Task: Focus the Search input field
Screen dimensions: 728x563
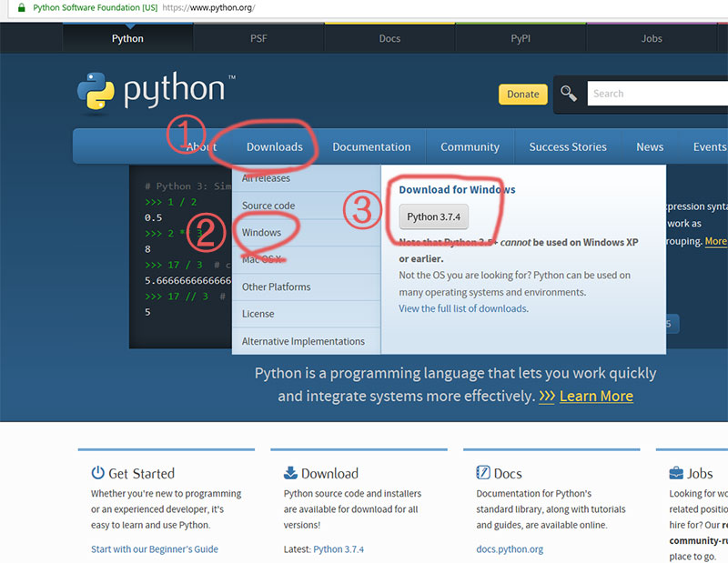Action: pos(657,94)
